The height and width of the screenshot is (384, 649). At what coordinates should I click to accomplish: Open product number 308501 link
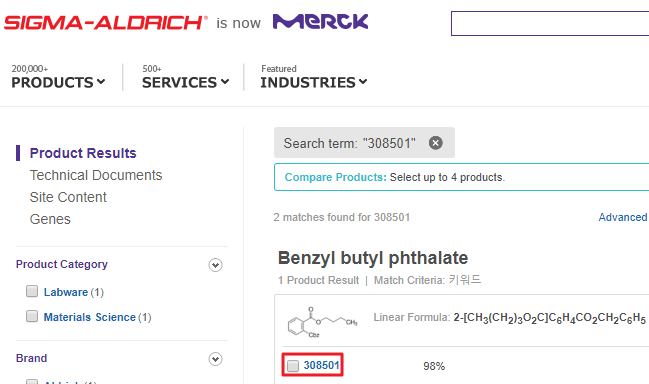322,365
